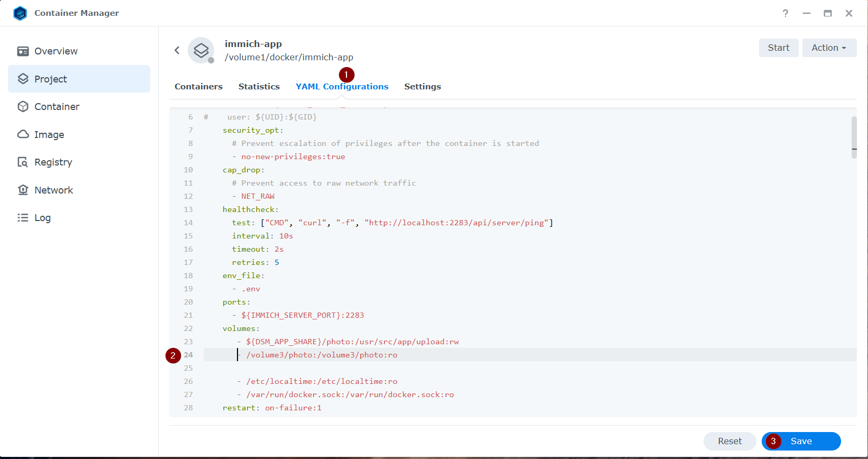The image size is (868, 459).
Task: Click the 'env_file:' key line
Action: (243, 276)
